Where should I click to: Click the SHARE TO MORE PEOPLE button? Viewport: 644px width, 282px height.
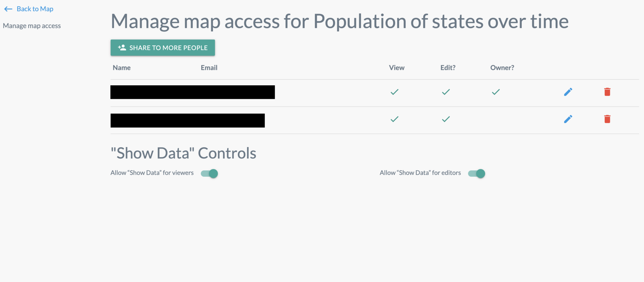[x=163, y=48]
